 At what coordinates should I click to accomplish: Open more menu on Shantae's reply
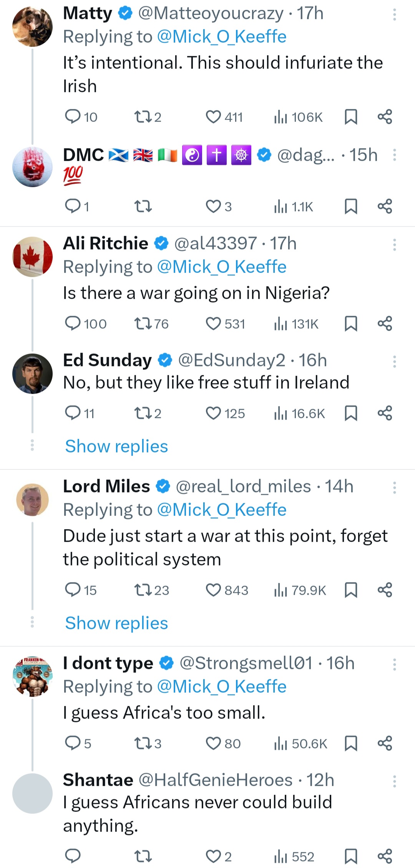(394, 781)
